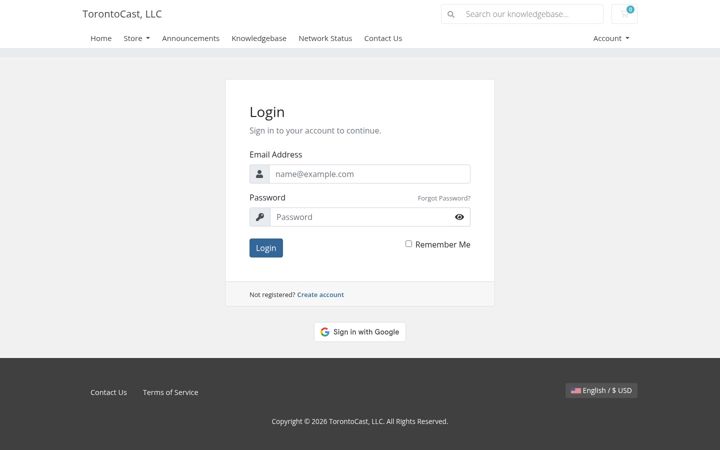
Task: Open the shopping cart icon
Action: [624, 14]
